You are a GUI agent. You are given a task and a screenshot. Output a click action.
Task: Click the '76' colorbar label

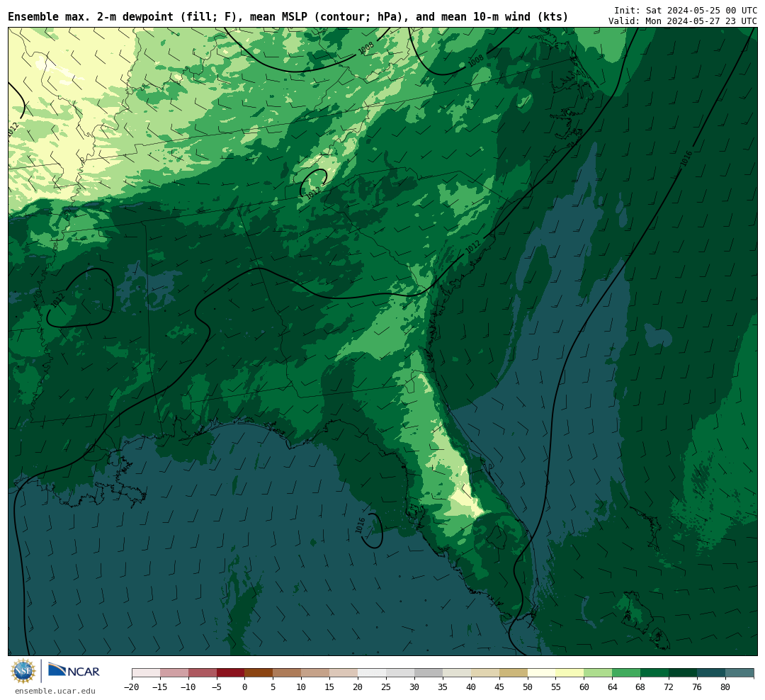click(x=697, y=687)
